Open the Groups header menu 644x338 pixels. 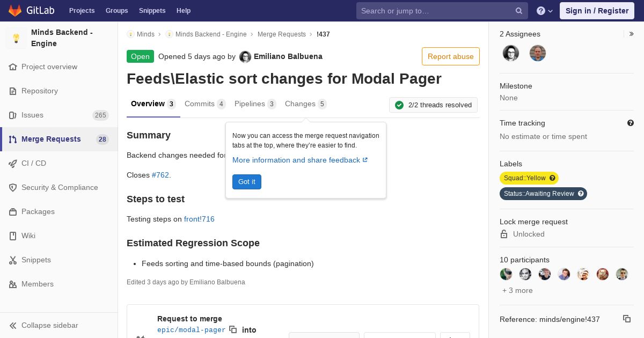116,11
